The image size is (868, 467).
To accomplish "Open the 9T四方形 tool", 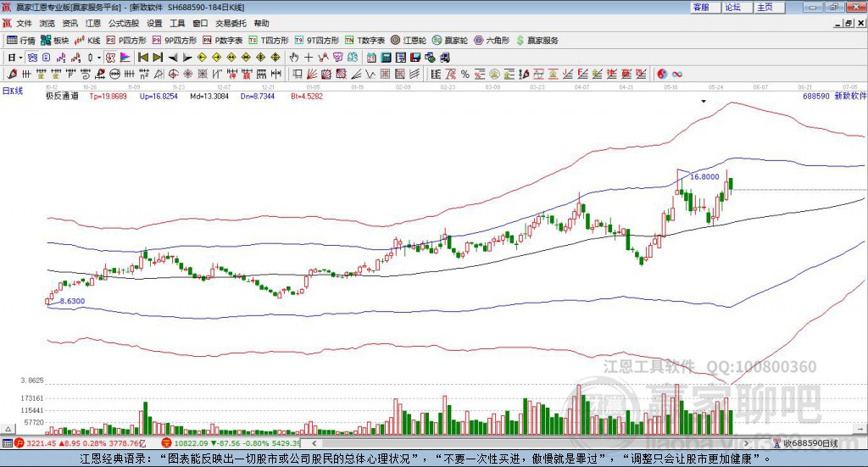I will pos(317,41).
